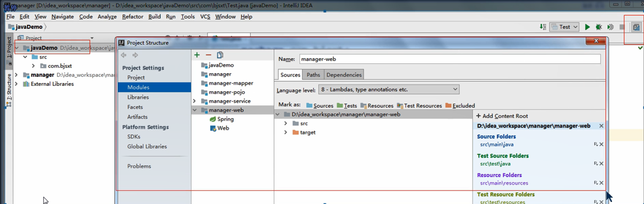Mark folder as Tests
Image resolution: width=644 pixels, height=204 pixels.
pyautogui.click(x=346, y=106)
